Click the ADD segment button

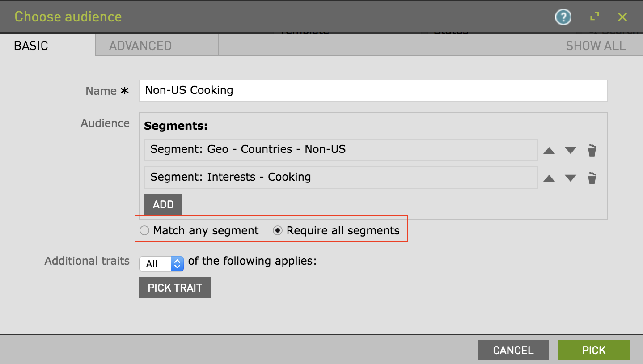coord(163,205)
